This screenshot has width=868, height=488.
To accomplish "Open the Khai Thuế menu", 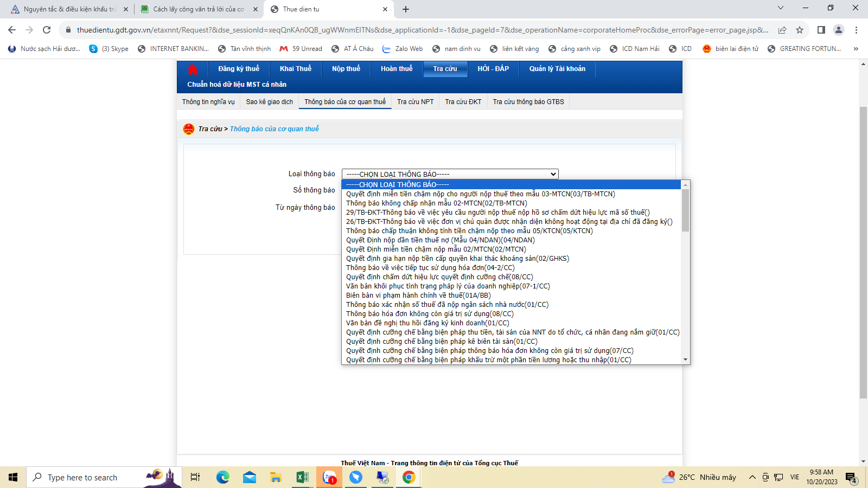I will pyautogui.click(x=296, y=69).
